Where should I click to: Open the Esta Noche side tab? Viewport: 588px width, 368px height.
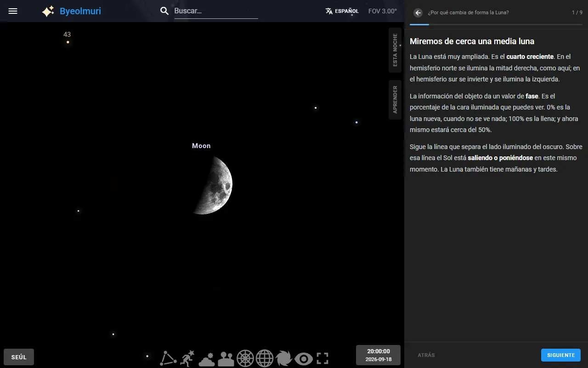[395, 50]
